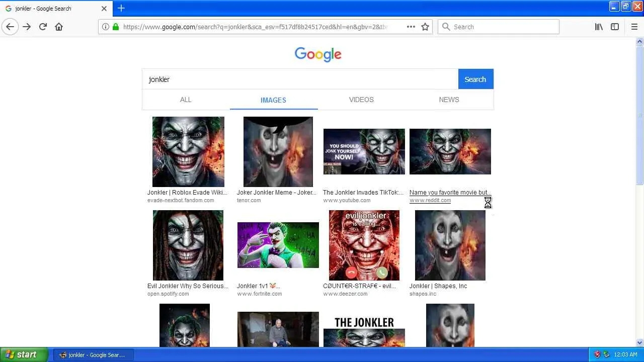Click Evil Jonkler Why So Serious link

(188, 286)
